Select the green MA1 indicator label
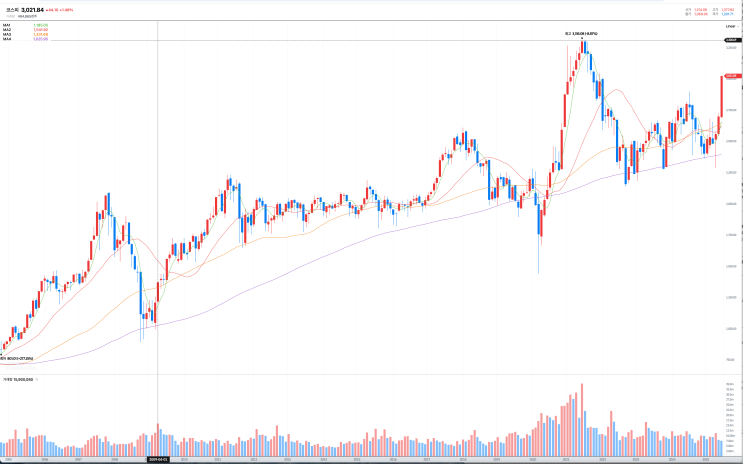743x464 pixels. point(40,25)
